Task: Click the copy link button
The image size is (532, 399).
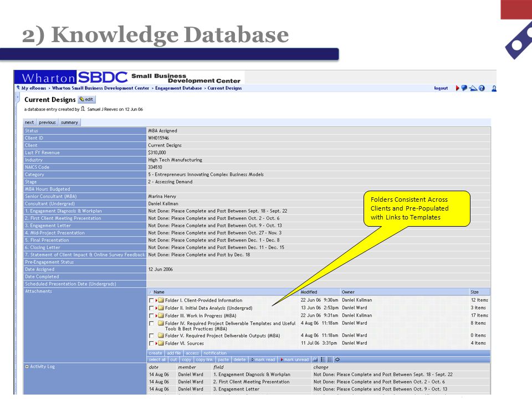Action: (204, 360)
